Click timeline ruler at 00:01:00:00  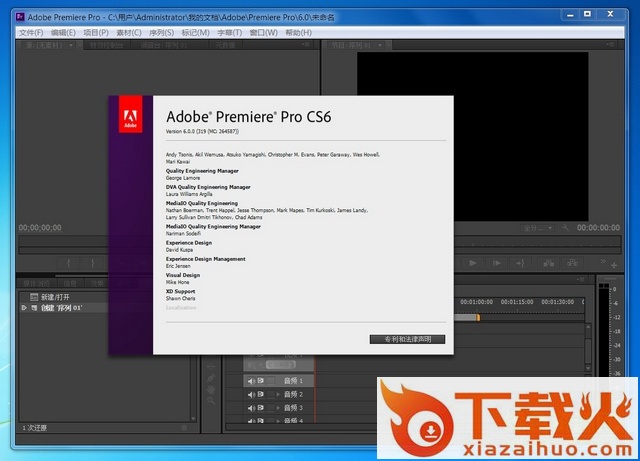point(476,302)
